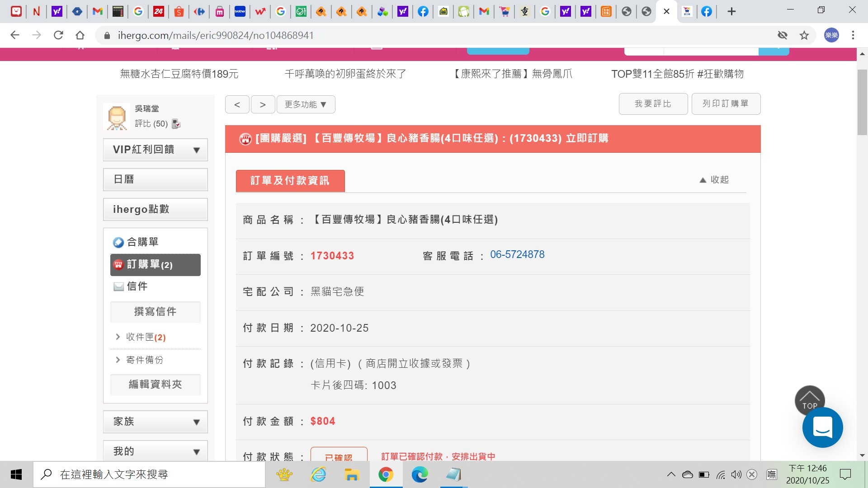Open a new browser tab
The width and height of the screenshot is (868, 488).
(731, 11)
